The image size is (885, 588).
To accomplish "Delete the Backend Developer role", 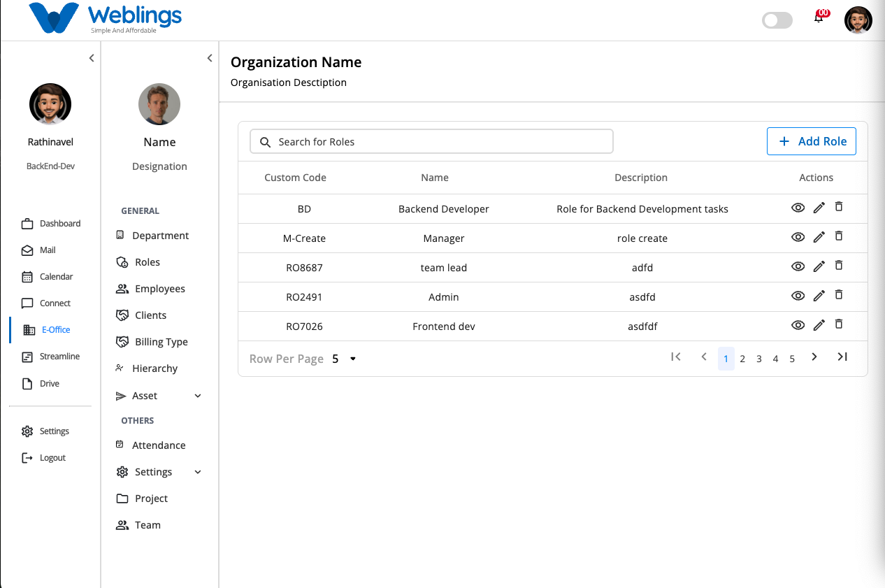I will pos(839,207).
